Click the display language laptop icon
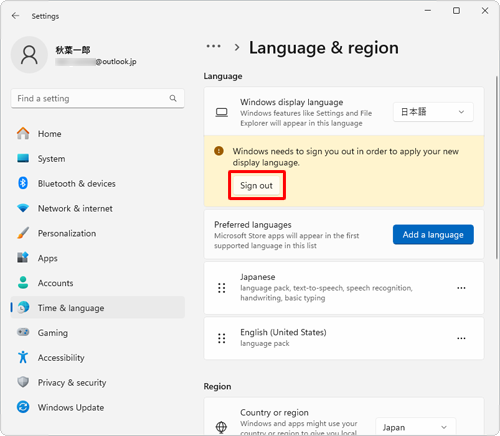The image size is (500, 436). pos(222,112)
